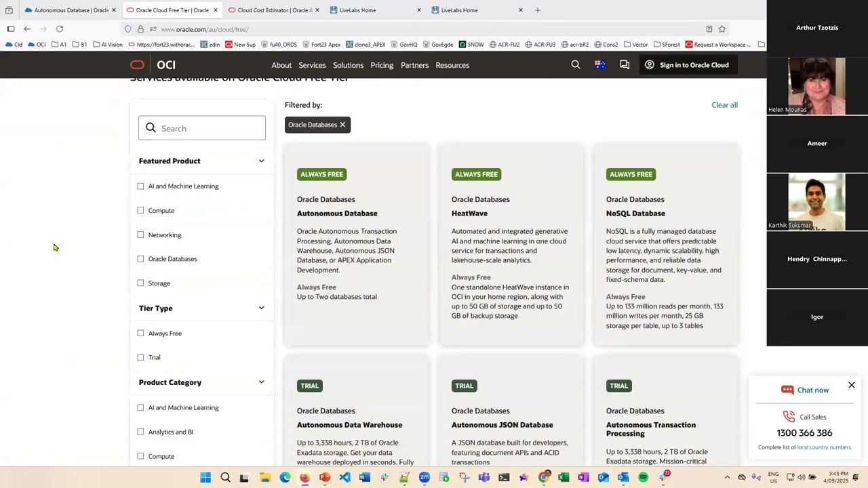868x488 pixels.
Task: Open the terminal app from the taskbar
Action: (x=504, y=478)
